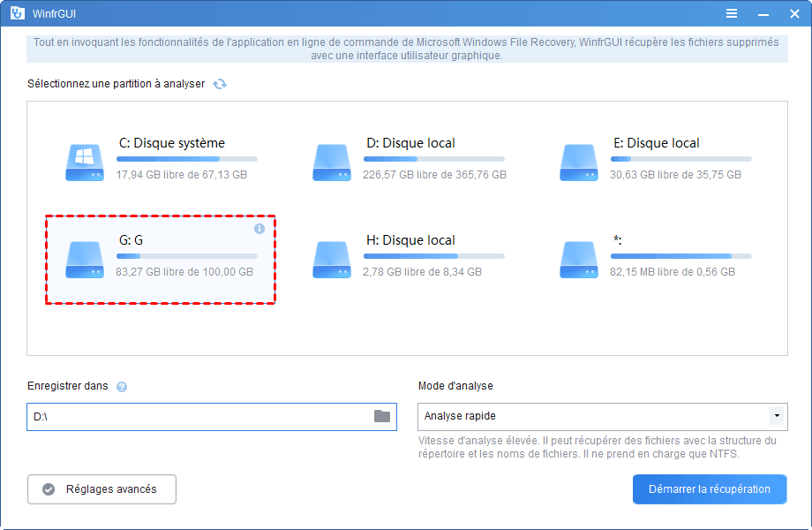Close the WinfrGUI window
812x530 pixels.
click(794, 14)
